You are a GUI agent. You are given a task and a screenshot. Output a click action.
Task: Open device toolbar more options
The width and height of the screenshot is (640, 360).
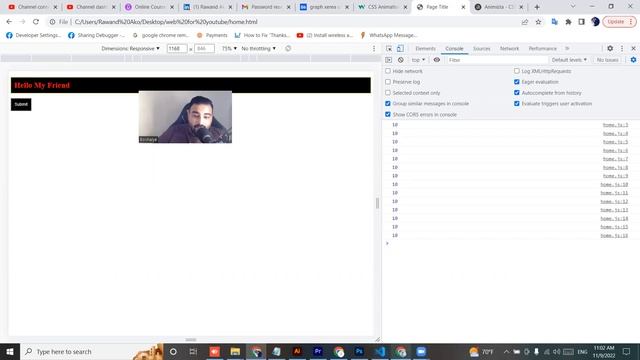pyautogui.click(x=374, y=48)
